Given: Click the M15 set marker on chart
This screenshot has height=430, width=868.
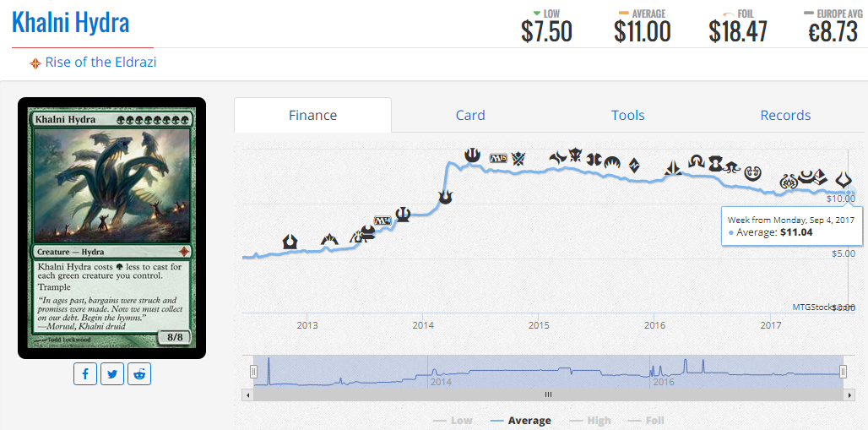Looking at the screenshot, I should [x=498, y=158].
